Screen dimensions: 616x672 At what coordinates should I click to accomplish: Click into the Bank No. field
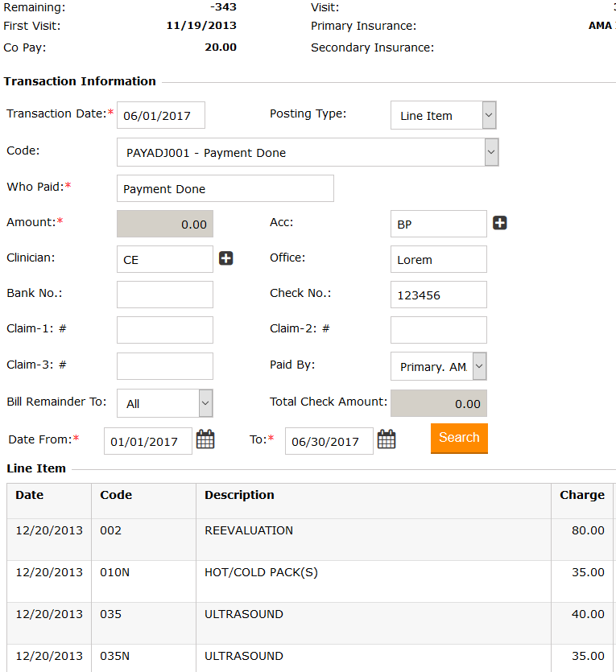165,295
